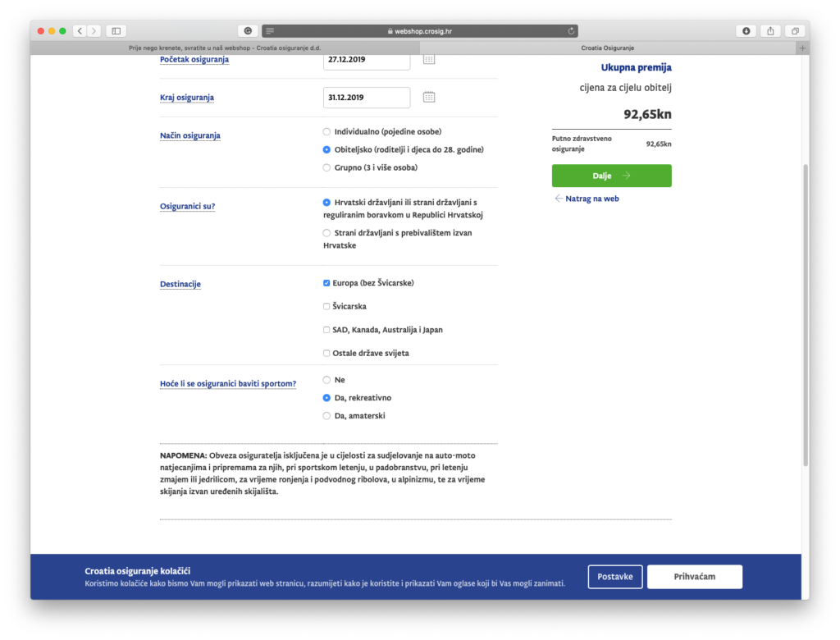
Task: Reload page using address bar icon
Action: click(x=571, y=31)
